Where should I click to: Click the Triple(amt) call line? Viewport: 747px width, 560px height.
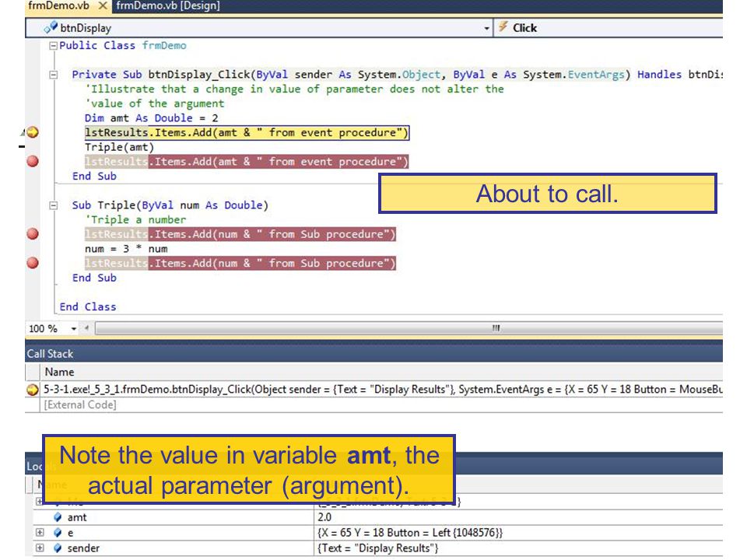119,147
